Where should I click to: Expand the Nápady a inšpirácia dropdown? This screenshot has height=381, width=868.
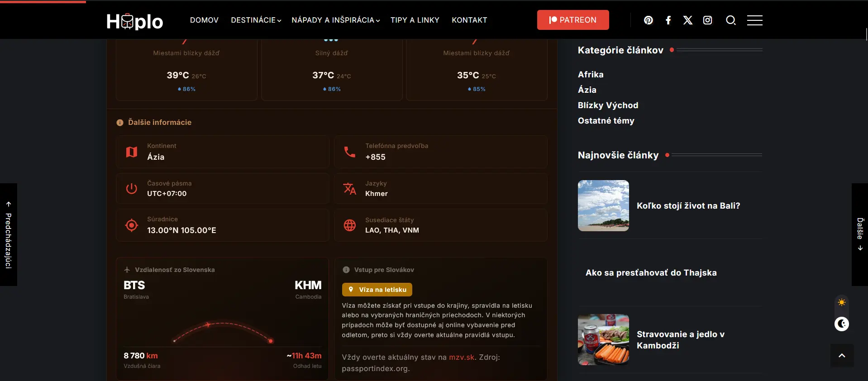pyautogui.click(x=336, y=20)
